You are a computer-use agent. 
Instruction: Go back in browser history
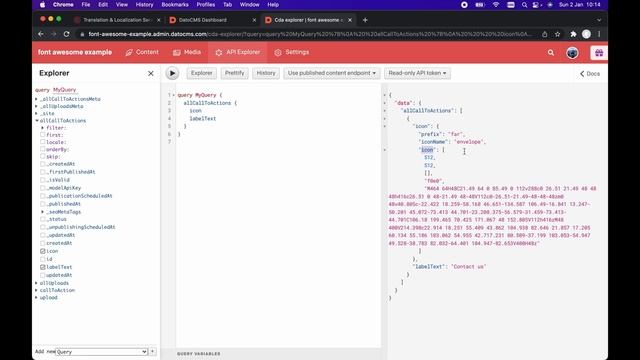click(x=41, y=34)
